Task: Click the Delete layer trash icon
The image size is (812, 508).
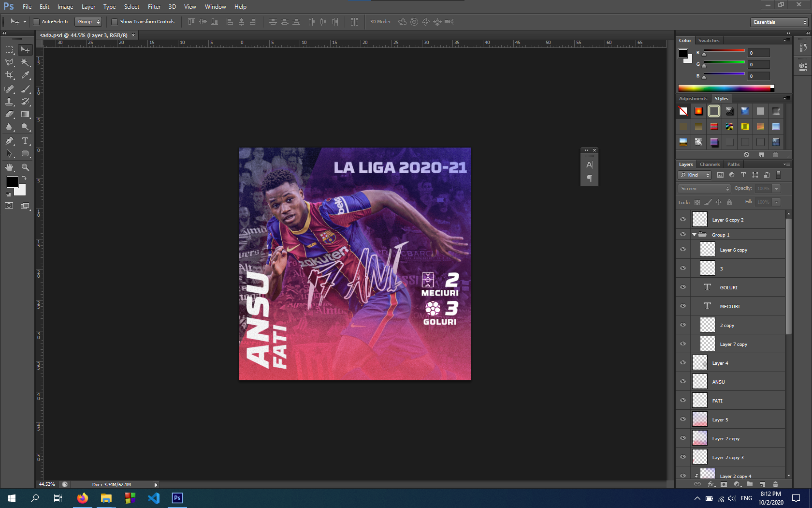Action: click(x=776, y=484)
